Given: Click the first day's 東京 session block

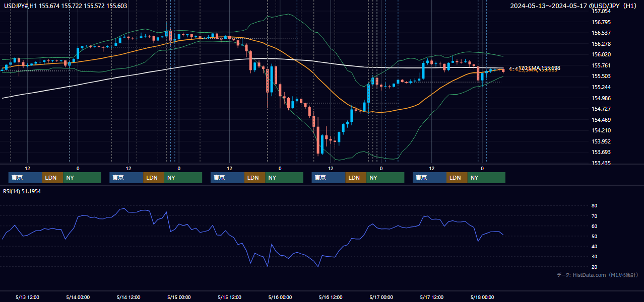Looking at the screenshot, I should [x=25, y=178].
